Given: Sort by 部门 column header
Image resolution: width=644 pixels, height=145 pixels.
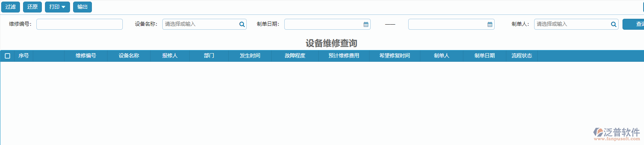Looking at the screenshot, I should click(209, 56).
